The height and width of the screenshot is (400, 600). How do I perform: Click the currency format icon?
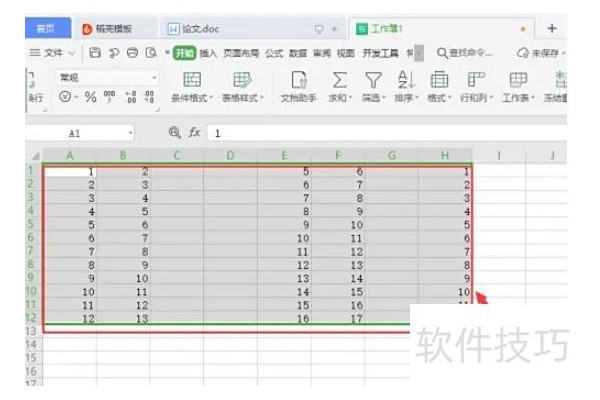65,96
